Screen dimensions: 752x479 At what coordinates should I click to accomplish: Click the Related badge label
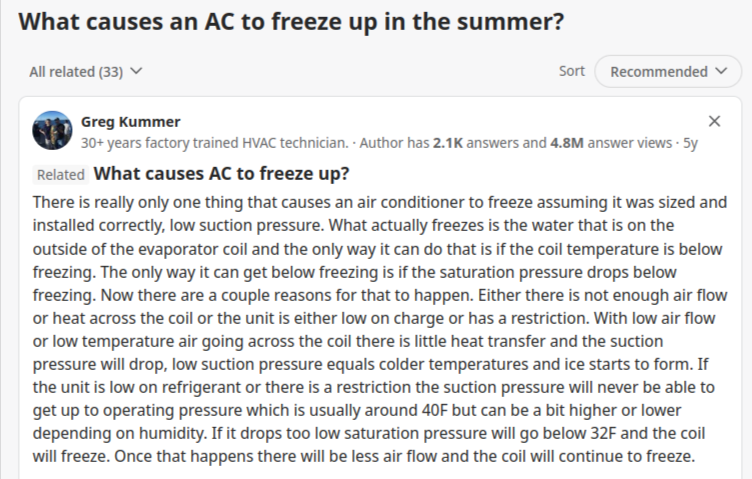click(x=60, y=175)
